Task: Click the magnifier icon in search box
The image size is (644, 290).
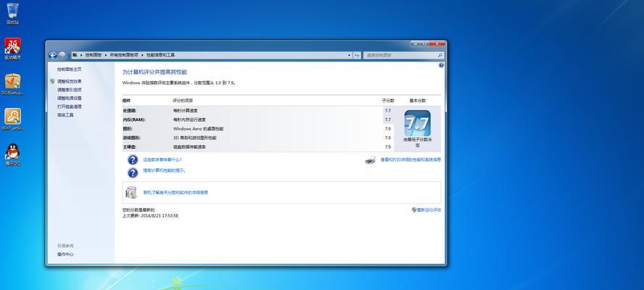Action: (x=440, y=55)
